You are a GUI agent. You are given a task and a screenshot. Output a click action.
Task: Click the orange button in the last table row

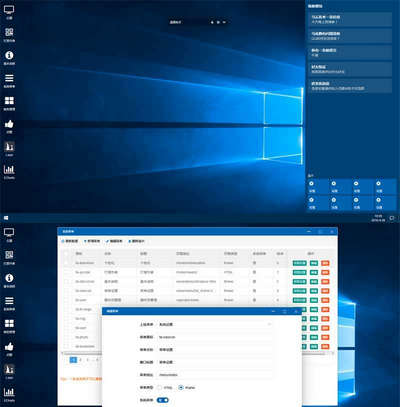[325, 346]
